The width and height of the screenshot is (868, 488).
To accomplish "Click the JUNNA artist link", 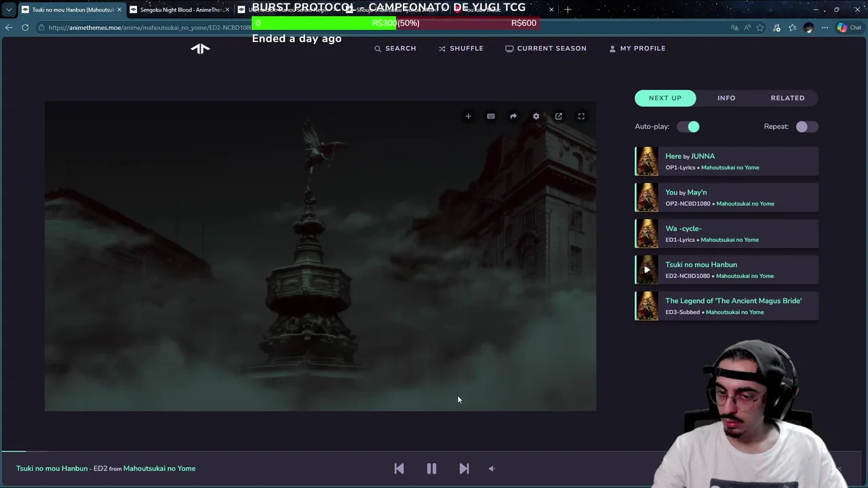I will (703, 156).
